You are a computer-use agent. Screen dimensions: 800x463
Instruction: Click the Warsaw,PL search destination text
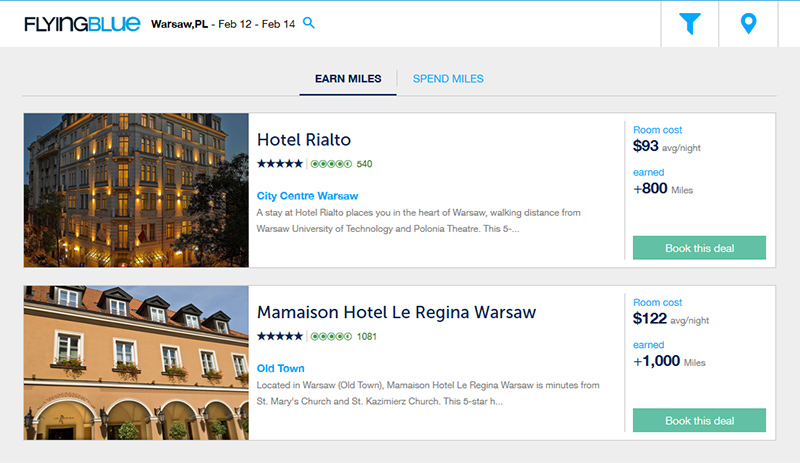pyautogui.click(x=179, y=24)
